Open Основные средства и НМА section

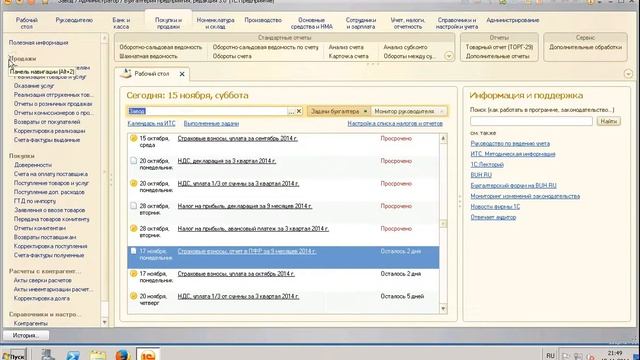click(311, 23)
